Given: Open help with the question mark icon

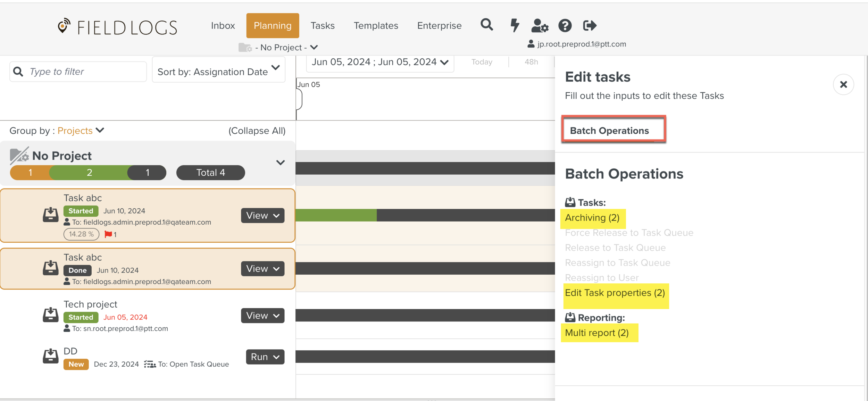Looking at the screenshot, I should 565,25.
